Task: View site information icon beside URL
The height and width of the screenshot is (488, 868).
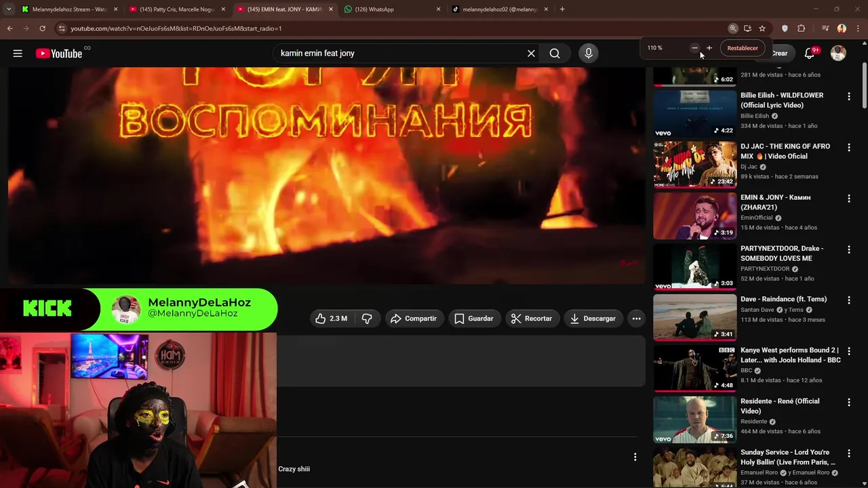Action: [x=62, y=28]
